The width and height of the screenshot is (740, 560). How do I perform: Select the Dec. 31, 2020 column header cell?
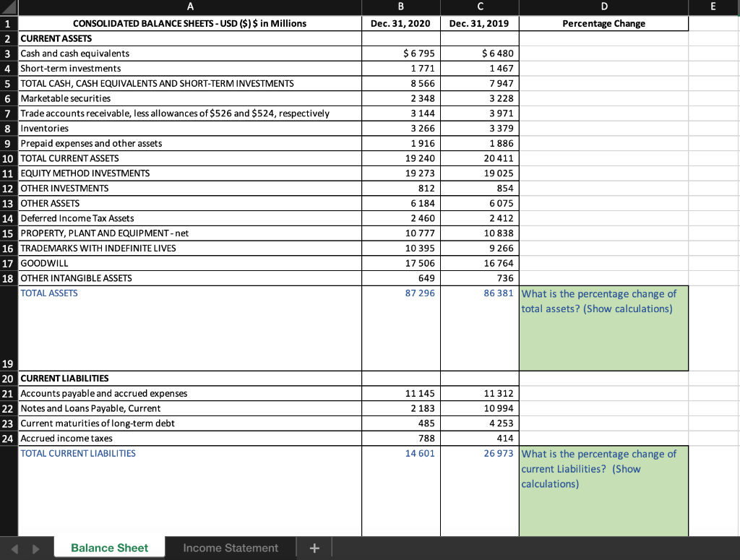pos(400,23)
